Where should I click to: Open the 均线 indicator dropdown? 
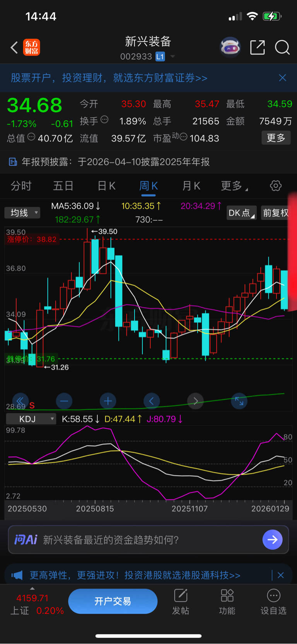(x=22, y=213)
